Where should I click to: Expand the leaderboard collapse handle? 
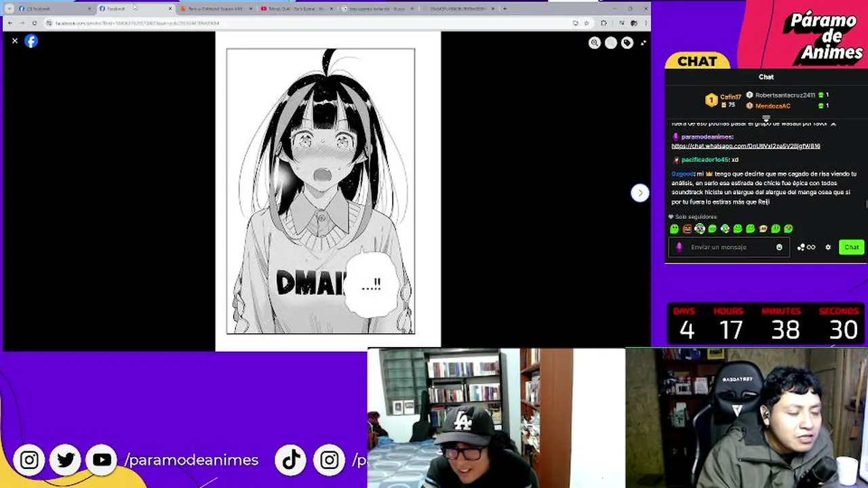pyautogui.click(x=766, y=118)
